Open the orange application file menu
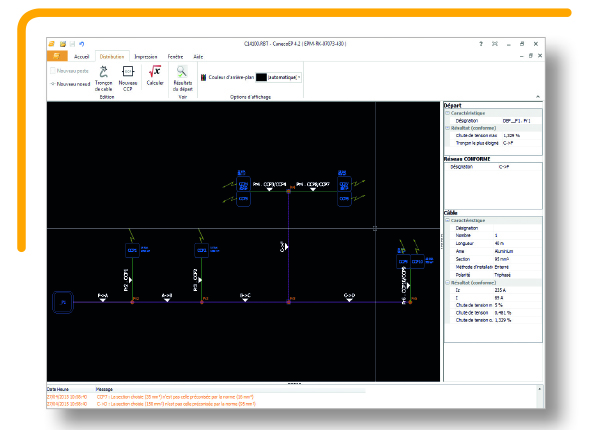 [x=57, y=56]
